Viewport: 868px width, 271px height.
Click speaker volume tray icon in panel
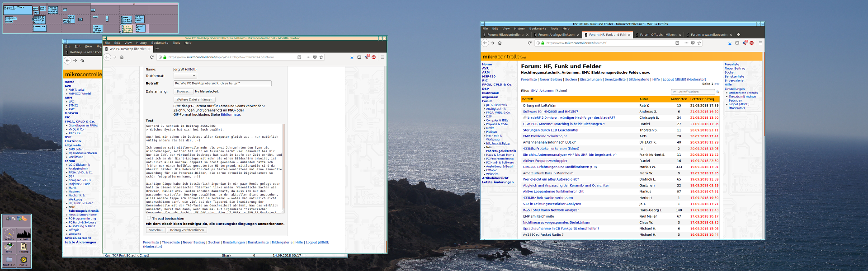tap(8, 219)
